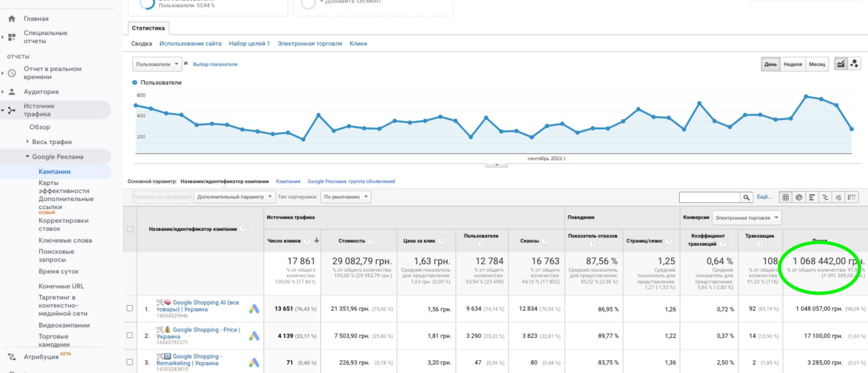Viewport: 868px width, 373px height.
Task: Click help icon beside campaign name header
Action: (x=243, y=229)
